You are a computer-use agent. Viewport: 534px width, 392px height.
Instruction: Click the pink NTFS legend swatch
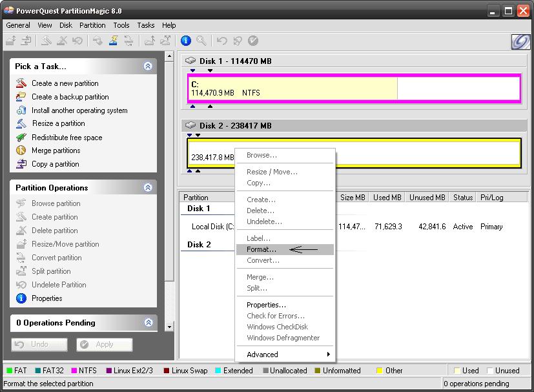tap(74, 371)
